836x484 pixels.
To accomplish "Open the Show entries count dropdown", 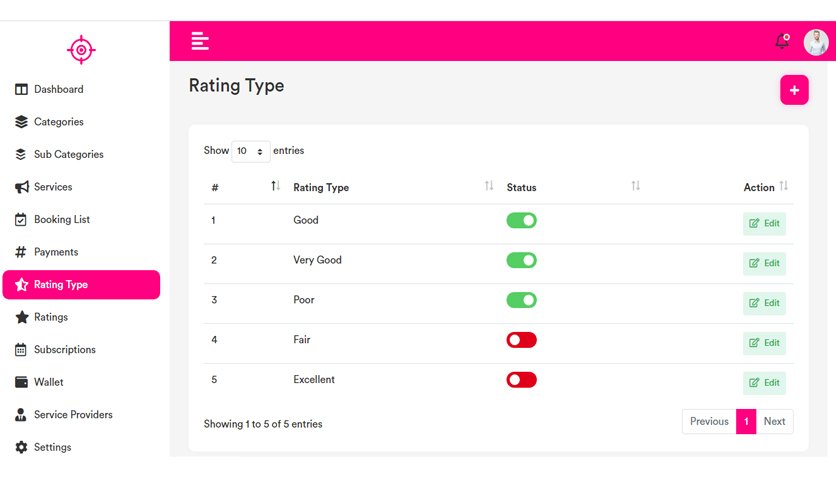I will click(x=251, y=151).
